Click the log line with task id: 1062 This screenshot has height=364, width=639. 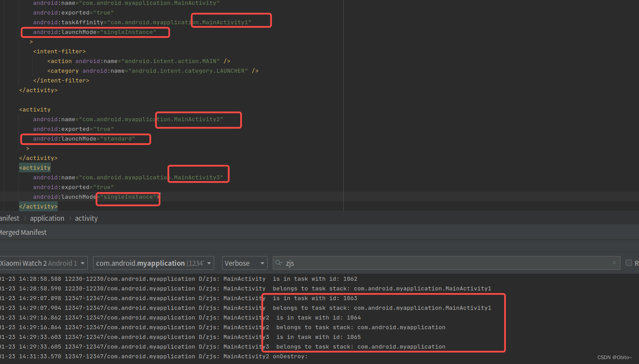pyautogui.click(x=178, y=279)
